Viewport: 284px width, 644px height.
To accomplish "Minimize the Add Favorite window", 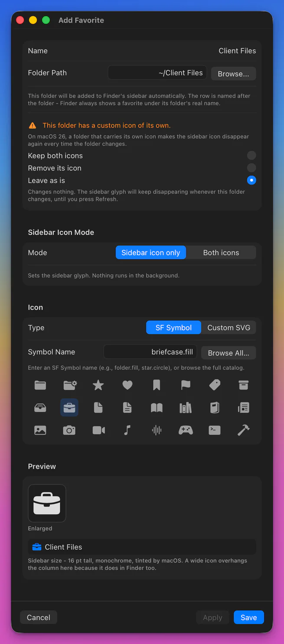I will pos(33,20).
